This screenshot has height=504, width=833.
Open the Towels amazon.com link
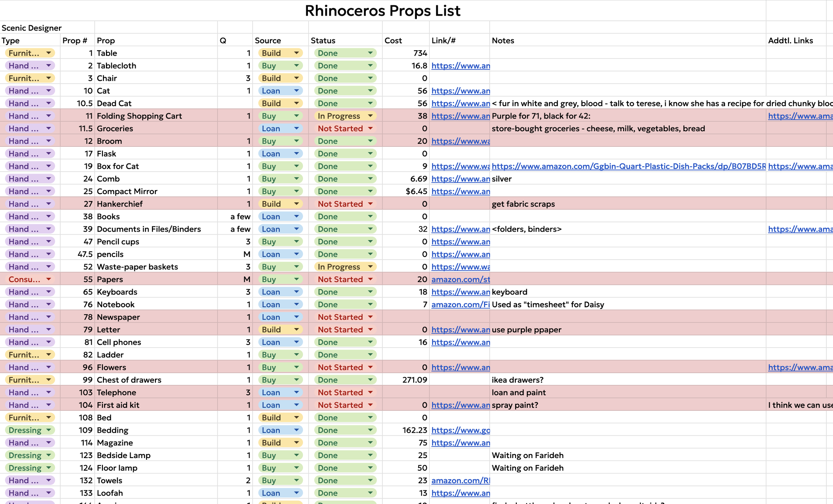click(460, 480)
